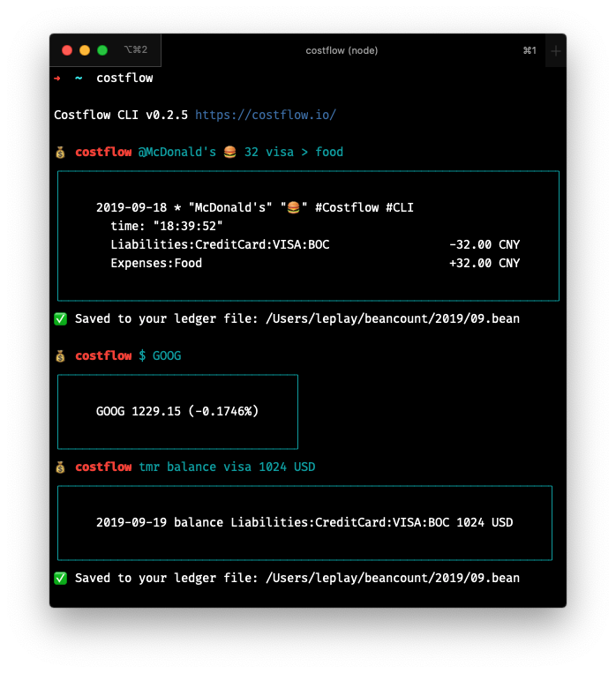The height and width of the screenshot is (673, 616).
Task: Click the '+32.00 CNY' amount
Action: (485, 263)
